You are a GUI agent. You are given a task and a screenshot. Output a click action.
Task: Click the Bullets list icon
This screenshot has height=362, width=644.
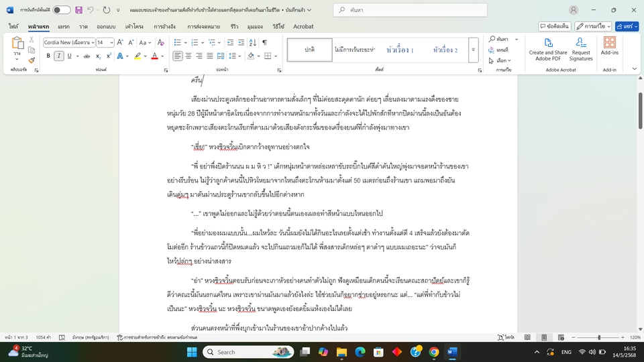[177, 42]
